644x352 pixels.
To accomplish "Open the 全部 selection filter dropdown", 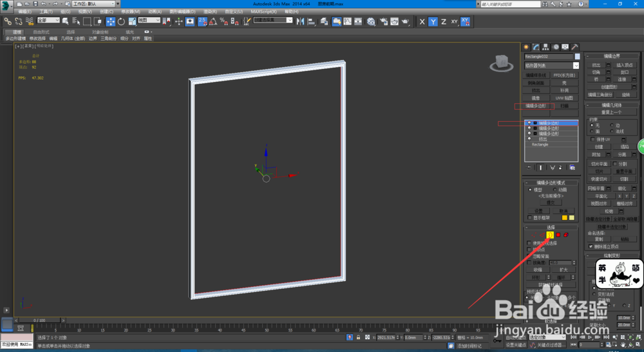I will (48, 20).
